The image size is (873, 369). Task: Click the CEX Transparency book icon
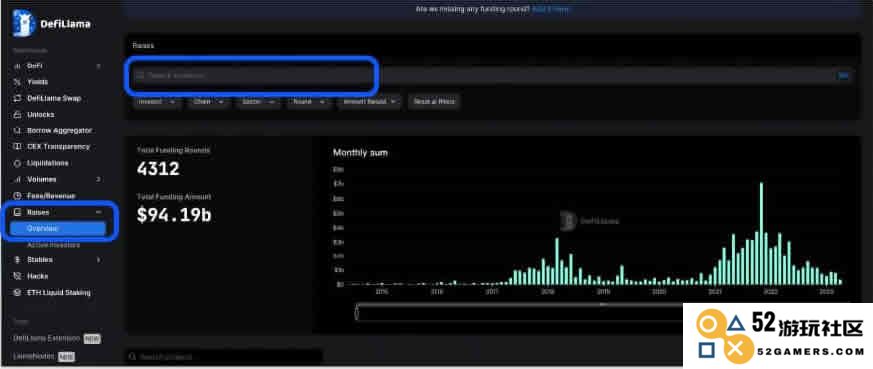click(x=17, y=147)
